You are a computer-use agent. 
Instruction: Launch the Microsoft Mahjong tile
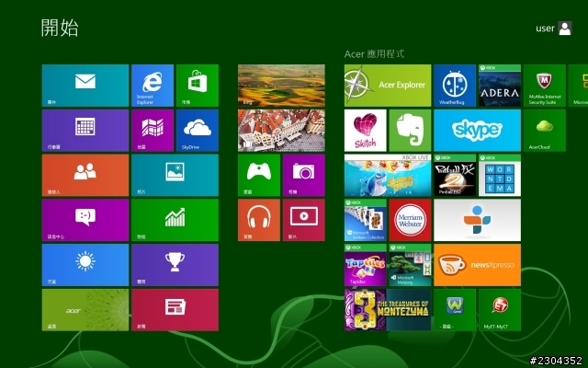(410, 265)
